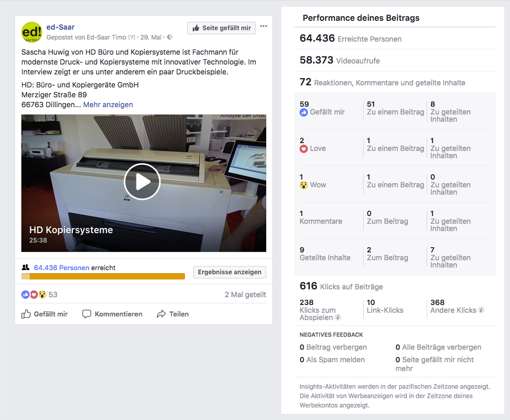The width and height of the screenshot is (510, 420).
Task: Open the ed-Saar page profile picture
Action: tap(32, 32)
